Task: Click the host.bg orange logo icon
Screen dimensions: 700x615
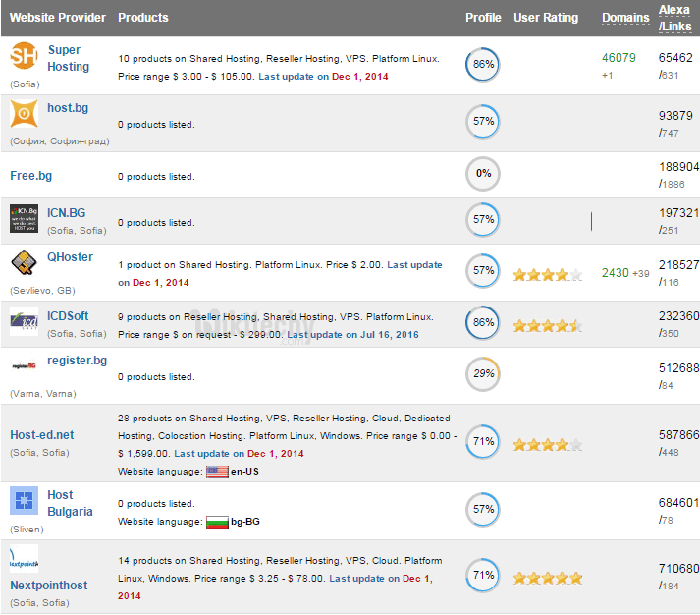Action: coord(24,113)
